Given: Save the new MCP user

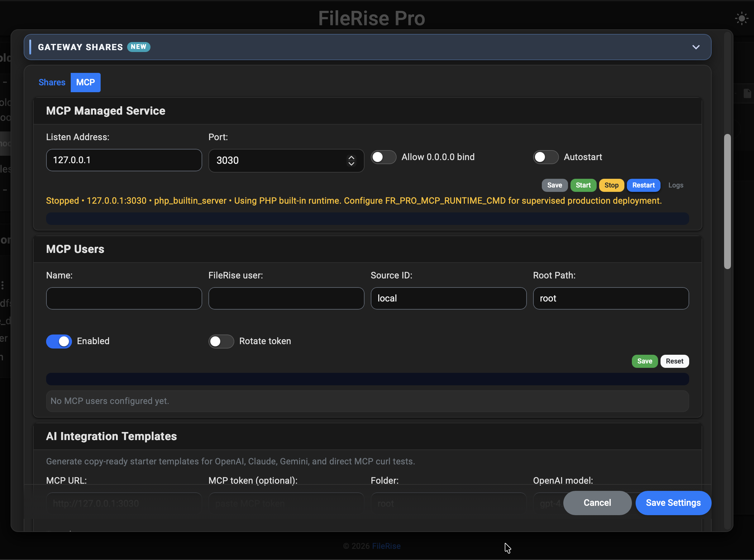Looking at the screenshot, I should click(645, 361).
